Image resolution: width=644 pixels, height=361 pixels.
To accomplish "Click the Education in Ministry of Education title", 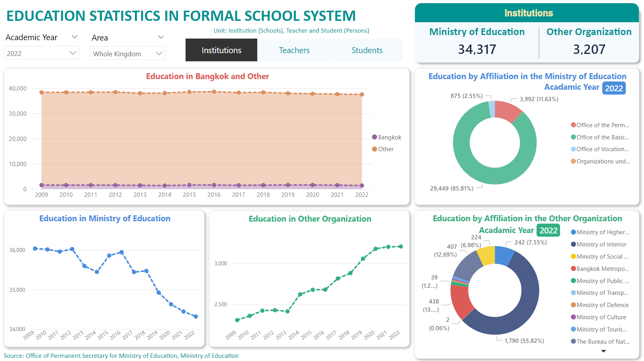I will [105, 218].
